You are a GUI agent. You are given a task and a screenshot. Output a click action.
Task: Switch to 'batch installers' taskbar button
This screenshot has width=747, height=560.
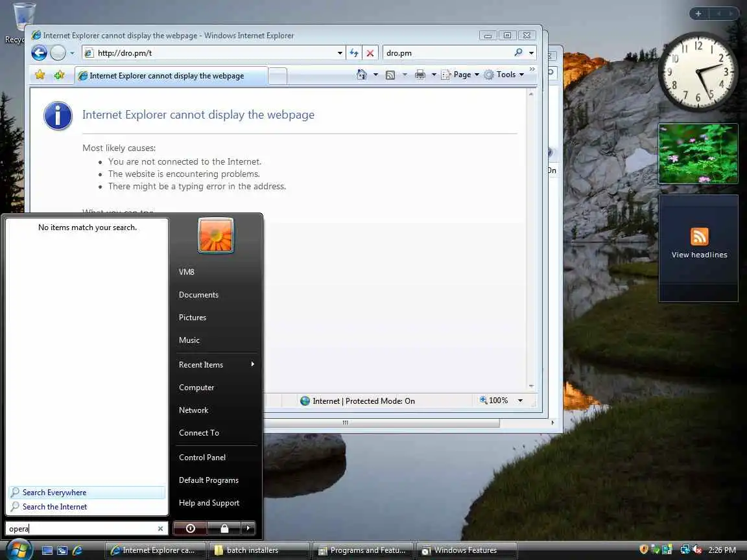tap(258, 550)
